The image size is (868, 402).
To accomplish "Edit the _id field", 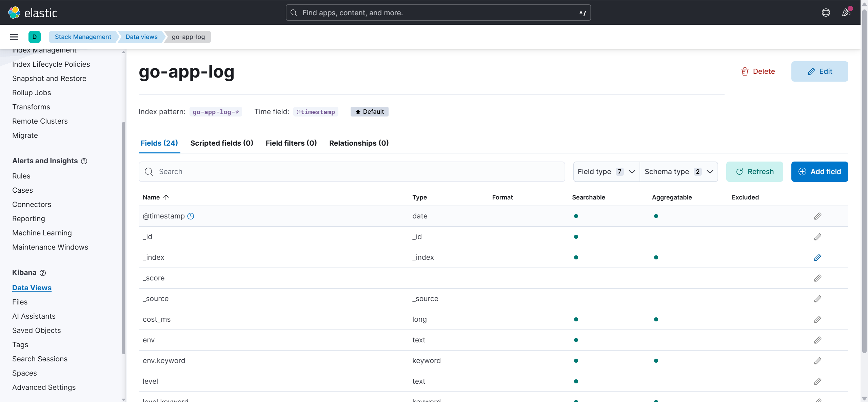I will pyautogui.click(x=817, y=237).
